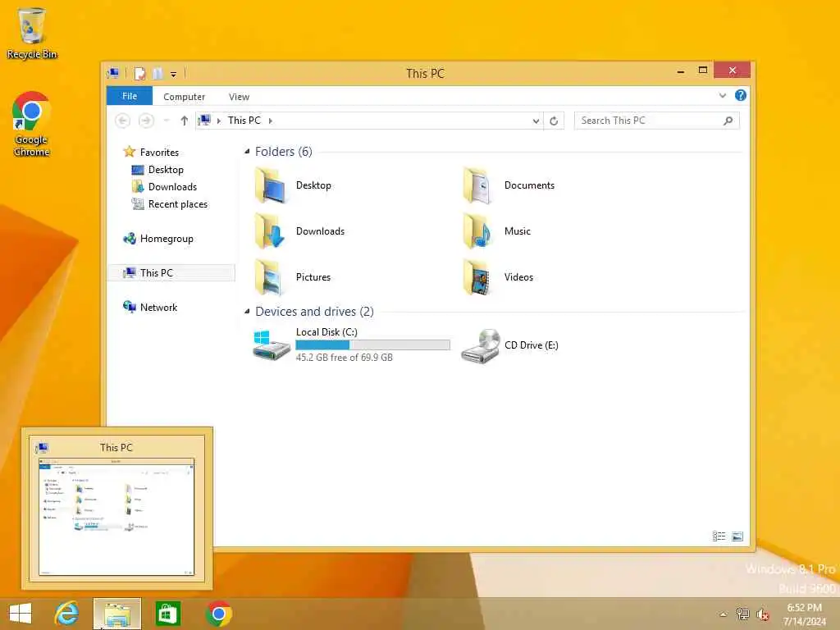Screen dimensions: 840x630
Task: Click This PC in address bar
Action: [x=244, y=121]
